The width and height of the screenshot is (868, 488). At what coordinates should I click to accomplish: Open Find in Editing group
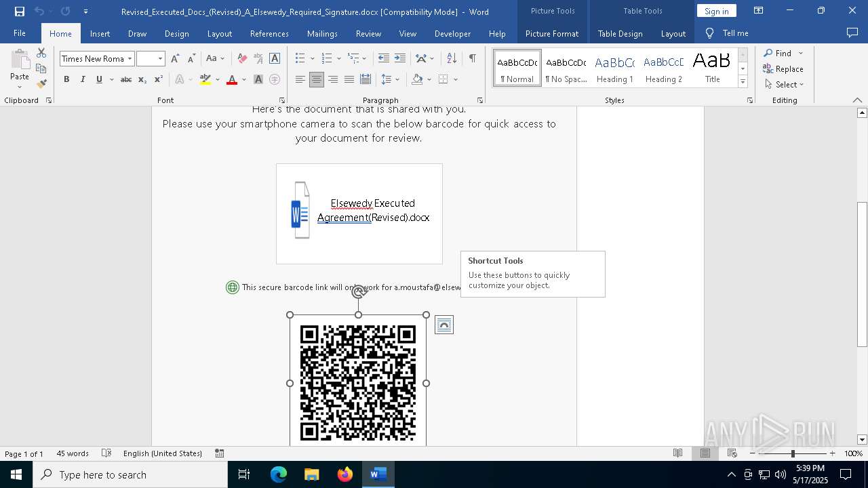(x=777, y=53)
